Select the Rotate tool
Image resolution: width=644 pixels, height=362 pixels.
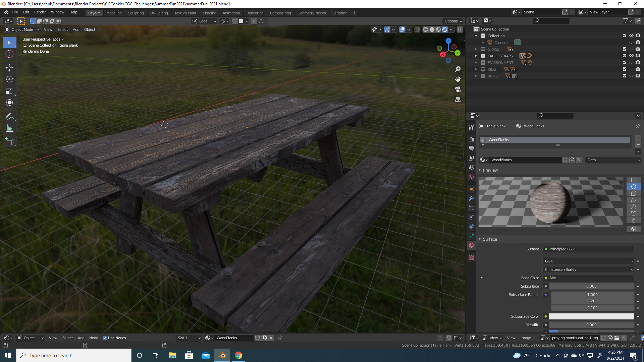click(x=9, y=79)
